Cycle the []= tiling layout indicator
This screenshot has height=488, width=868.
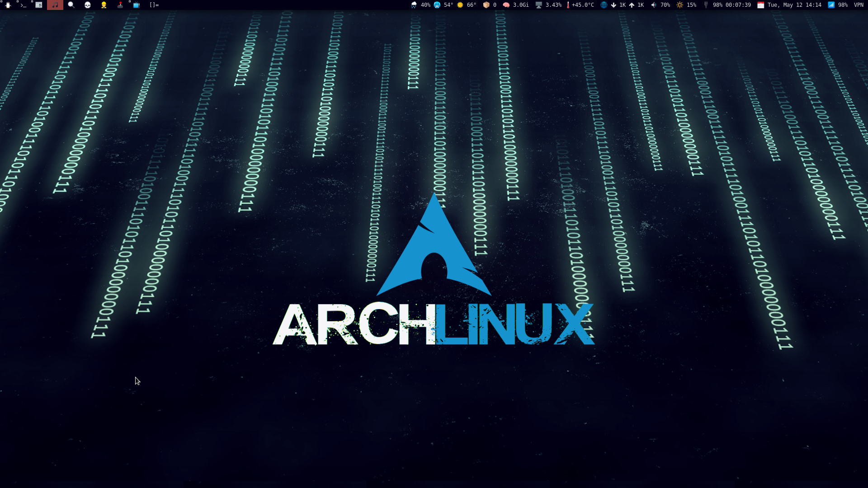[154, 5]
